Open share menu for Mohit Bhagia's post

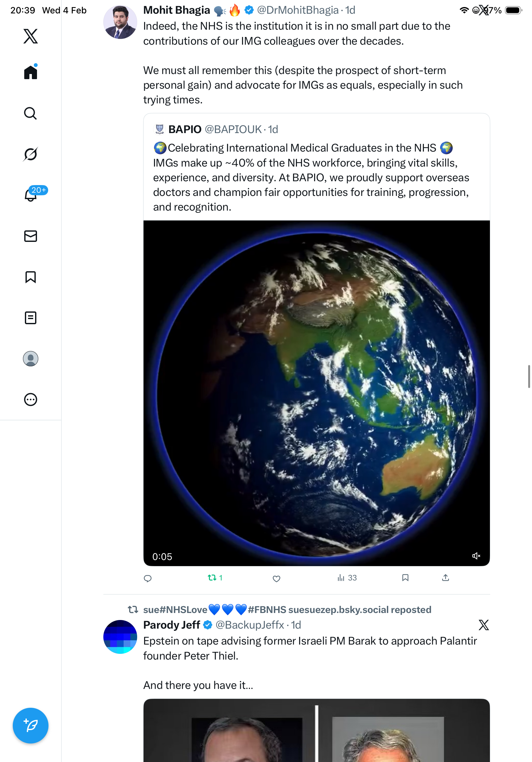click(x=446, y=578)
